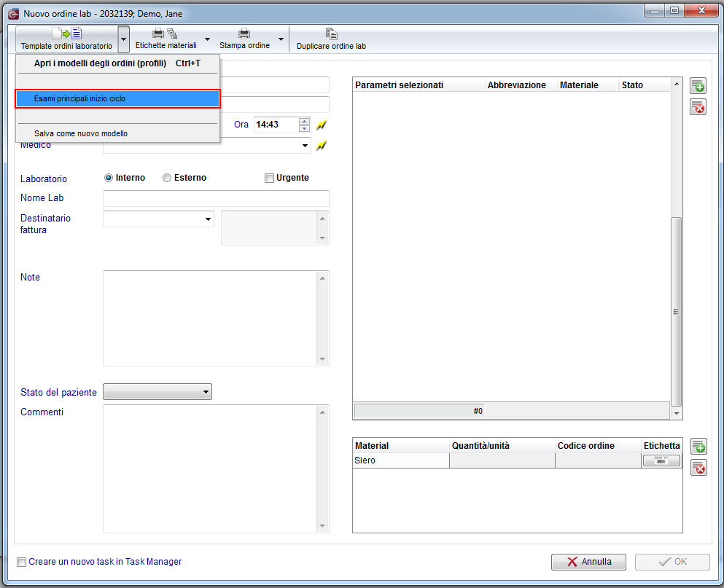This screenshot has height=588, width=724.
Task: Click the lightning icon next to Ora time
Action: [x=322, y=125]
